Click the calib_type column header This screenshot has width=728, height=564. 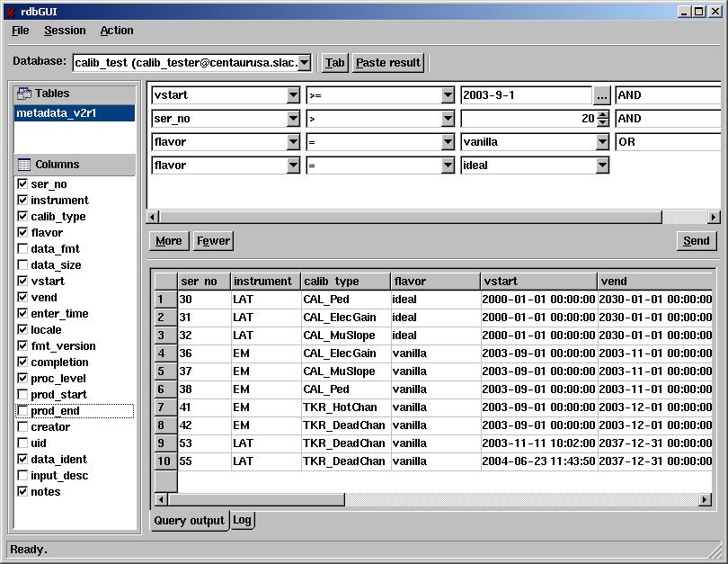(345, 282)
